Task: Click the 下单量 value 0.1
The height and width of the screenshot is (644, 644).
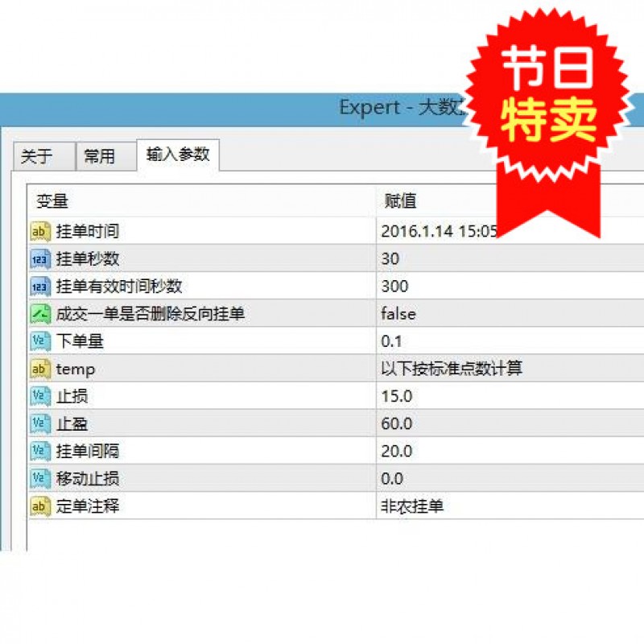Action: (391, 341)
